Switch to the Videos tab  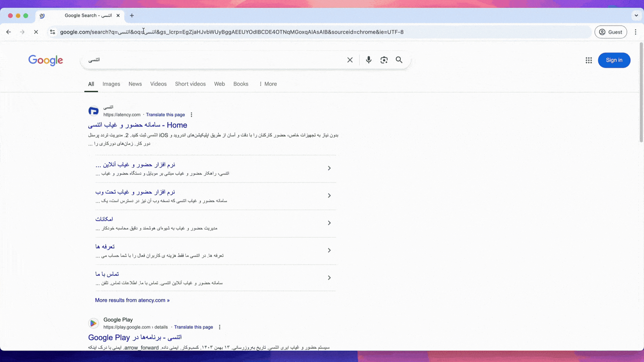tap(158, 84)
